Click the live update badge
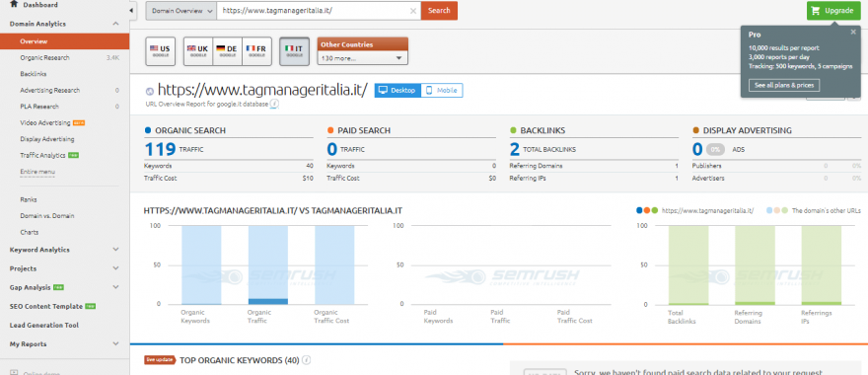 [x=160, y=360]
